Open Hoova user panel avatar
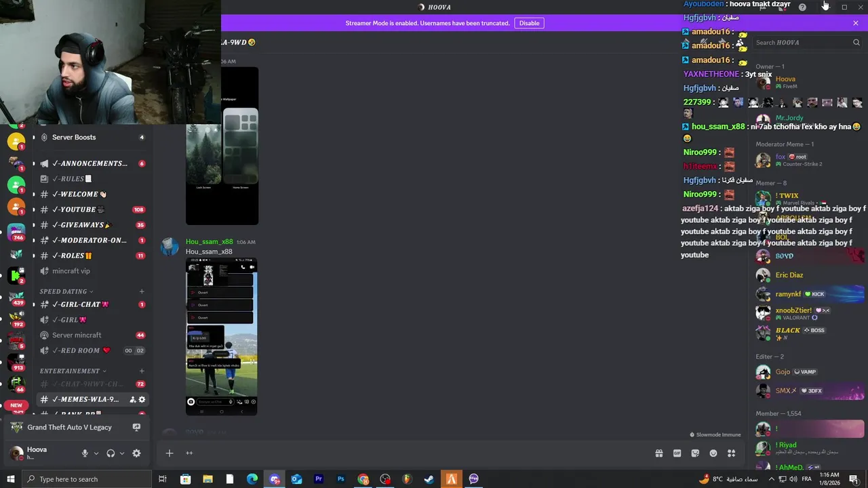Image resolution: width=868 pixels, height=488 pixels. 16,453
